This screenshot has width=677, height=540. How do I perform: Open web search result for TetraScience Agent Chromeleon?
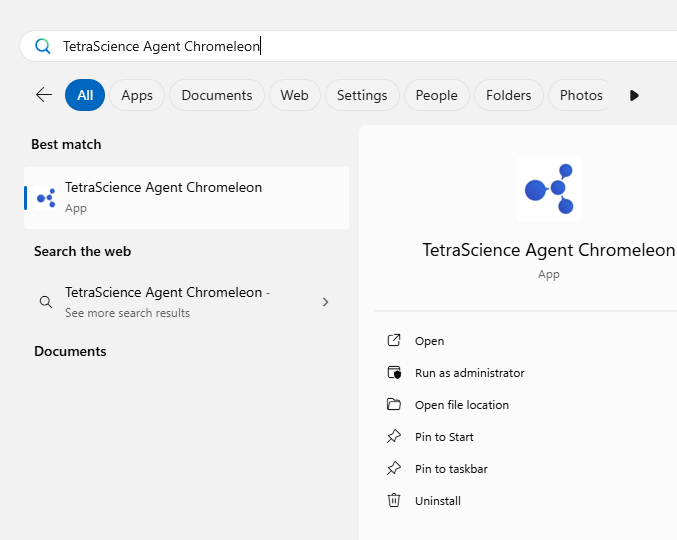pos(187,302)
